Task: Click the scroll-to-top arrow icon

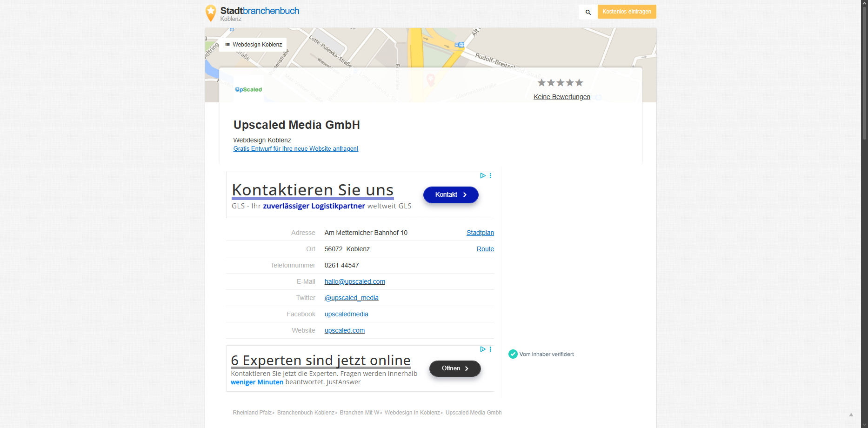Action: (x=851, y=415)
